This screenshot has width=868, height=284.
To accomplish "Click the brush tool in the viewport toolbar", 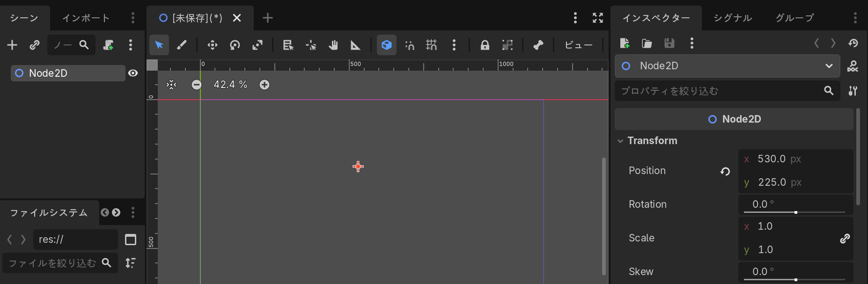I will [x=182, y=45].
